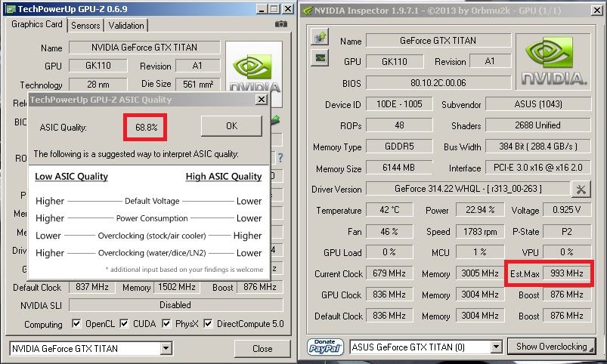Click the Subvendor ASUS (1043) field
The height and width of the screenshot is (364, 607).
coord(538,104)
